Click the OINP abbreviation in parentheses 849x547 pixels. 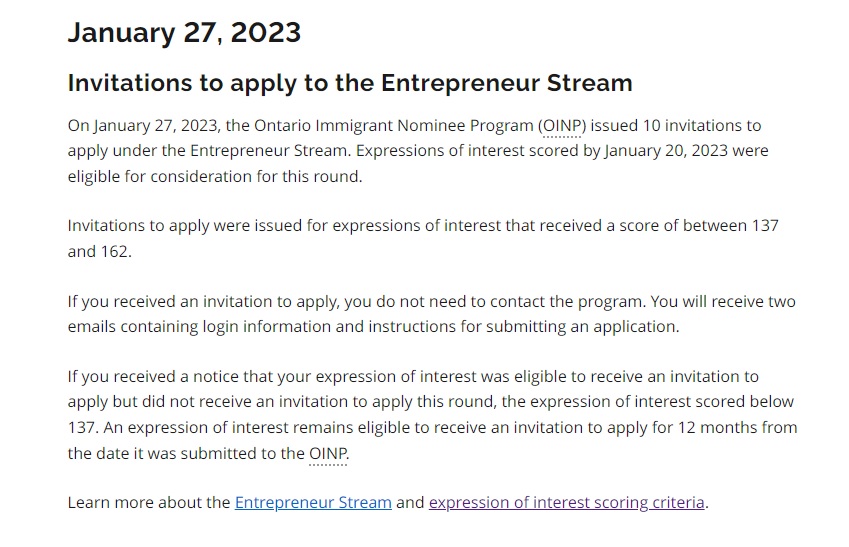[562, 126]
